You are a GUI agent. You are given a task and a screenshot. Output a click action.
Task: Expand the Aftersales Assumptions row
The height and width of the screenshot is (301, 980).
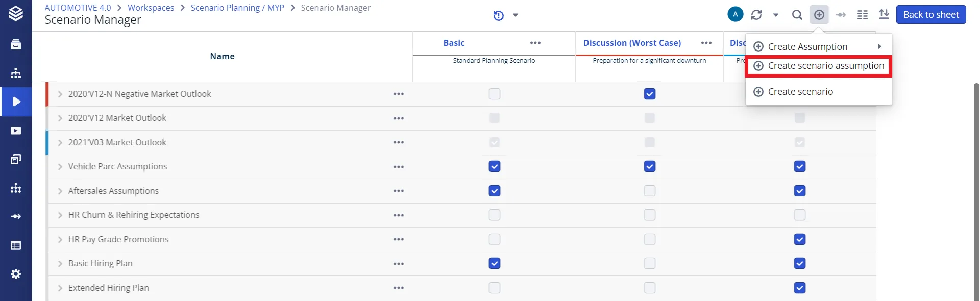point(60,191)
